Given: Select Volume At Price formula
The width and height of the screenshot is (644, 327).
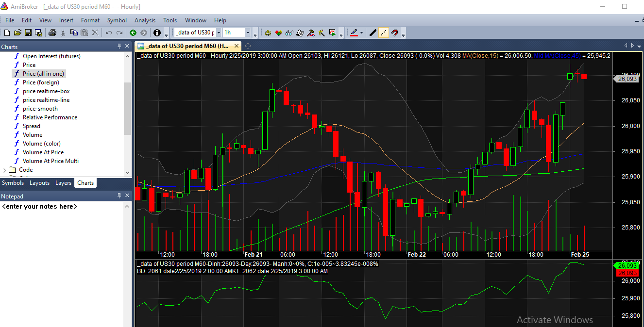Looking at the screenshot, I should [43, 152].
